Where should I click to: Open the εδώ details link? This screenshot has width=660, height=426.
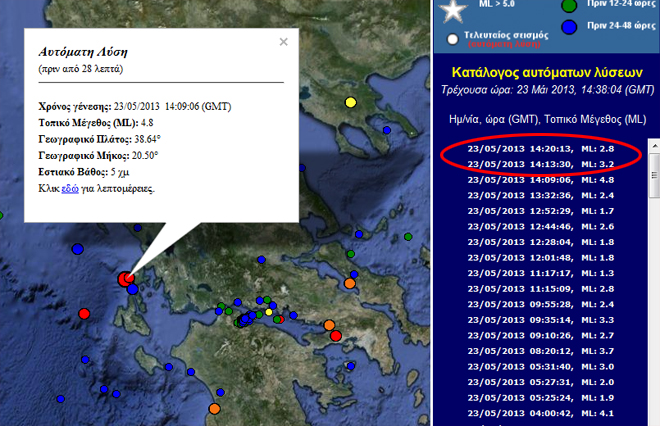coord(69,188)
